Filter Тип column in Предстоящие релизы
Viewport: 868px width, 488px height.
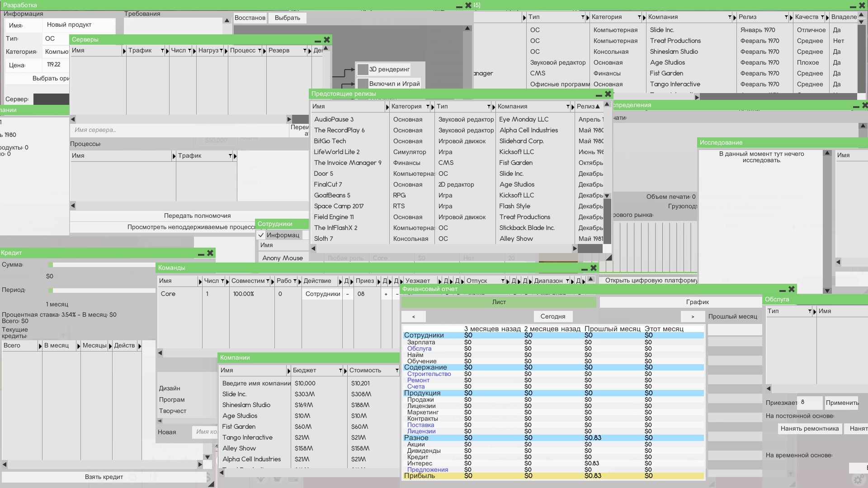[x=489, y=107]
